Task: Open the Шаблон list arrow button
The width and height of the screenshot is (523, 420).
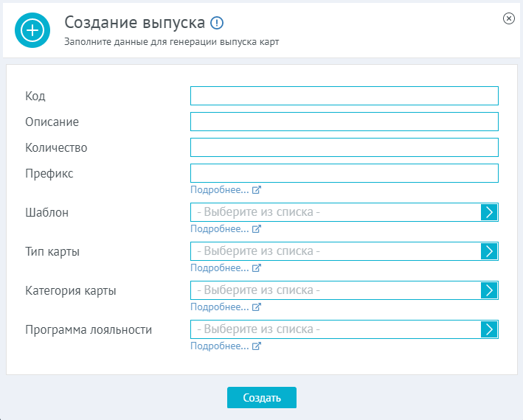Action: [x=489, y=212]
